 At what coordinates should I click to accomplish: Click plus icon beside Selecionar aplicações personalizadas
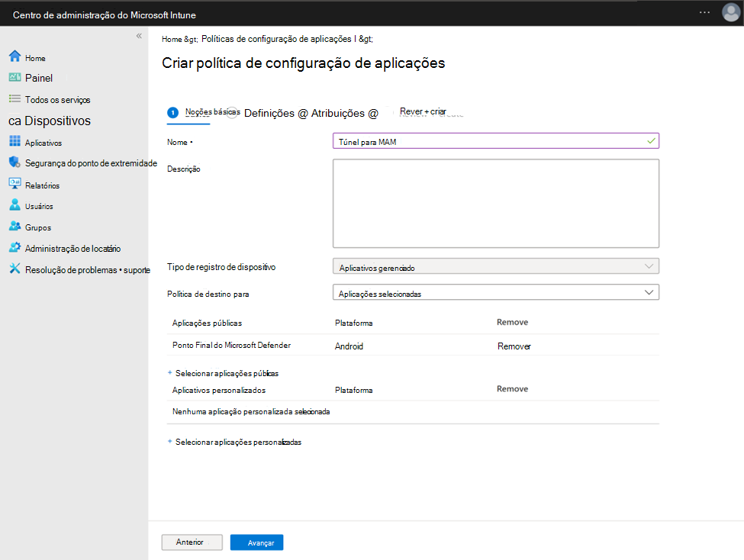[170, 441]
